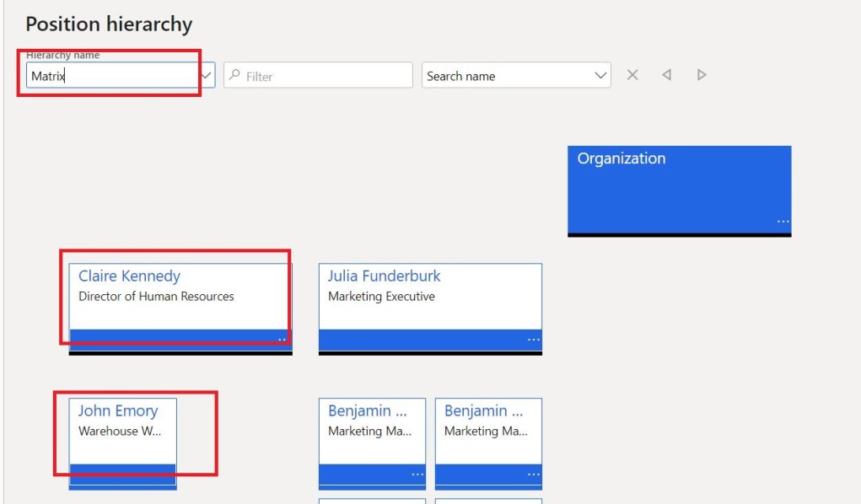Image resolution: width=861 pixels, height=504 pixels.
Task: Expand the Organization node's children
Action: pos(680,233)
